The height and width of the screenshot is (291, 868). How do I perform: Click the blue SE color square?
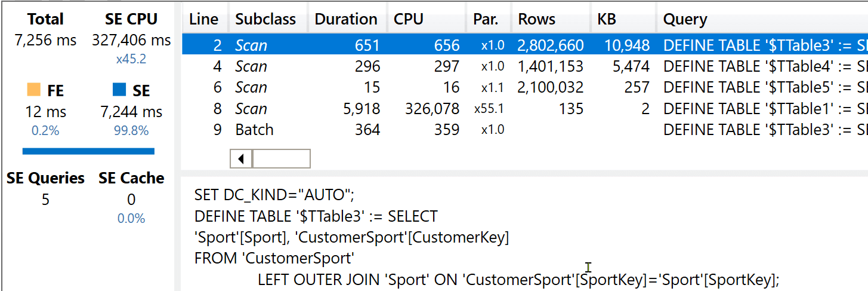tap(119, 90)
